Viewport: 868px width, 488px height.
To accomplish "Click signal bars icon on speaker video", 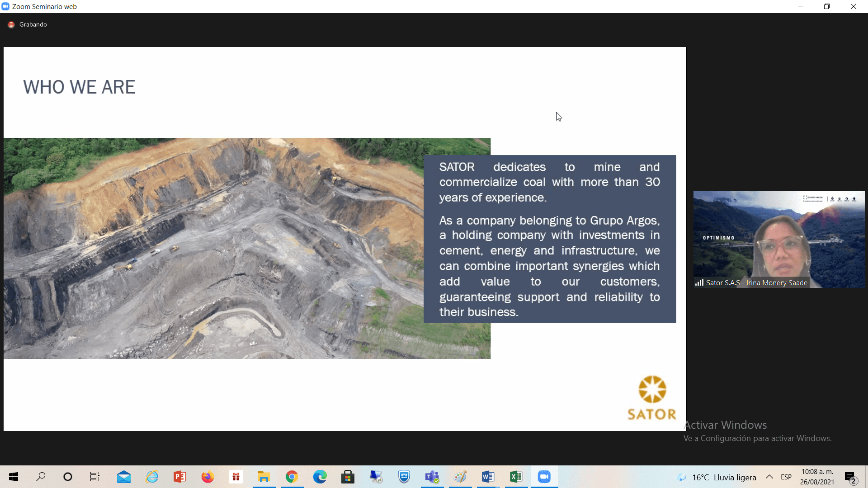I will point(699,283).
